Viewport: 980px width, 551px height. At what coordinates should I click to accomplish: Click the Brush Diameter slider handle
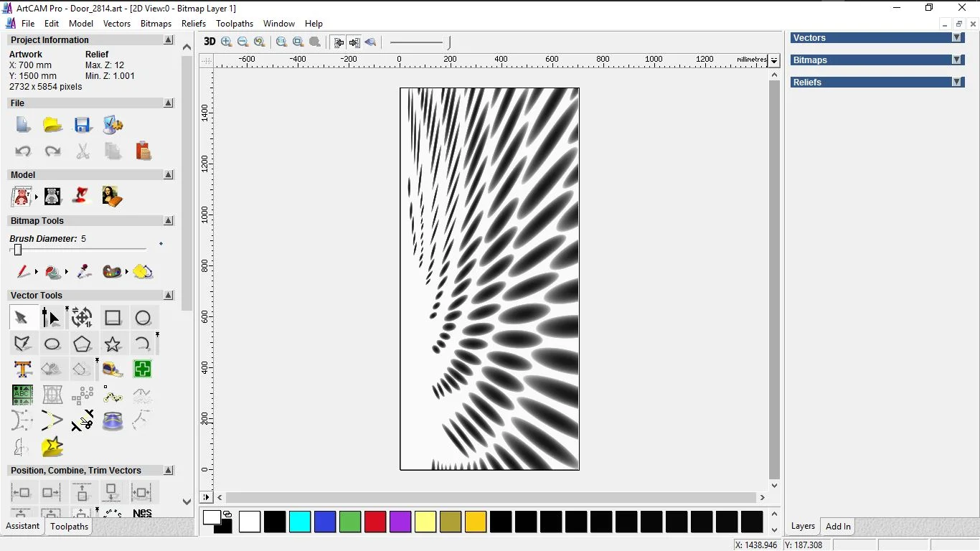click(x=18, y=250)
